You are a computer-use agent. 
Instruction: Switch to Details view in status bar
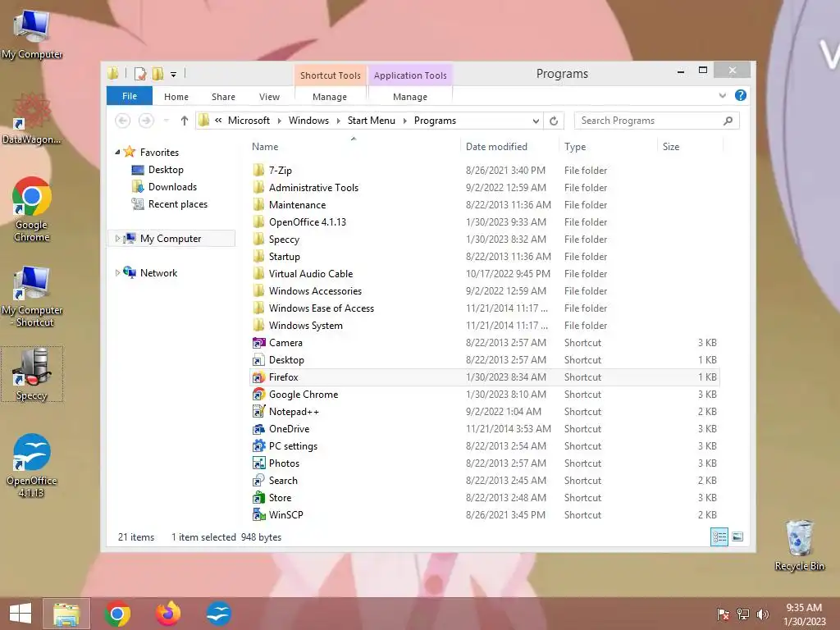719,536
